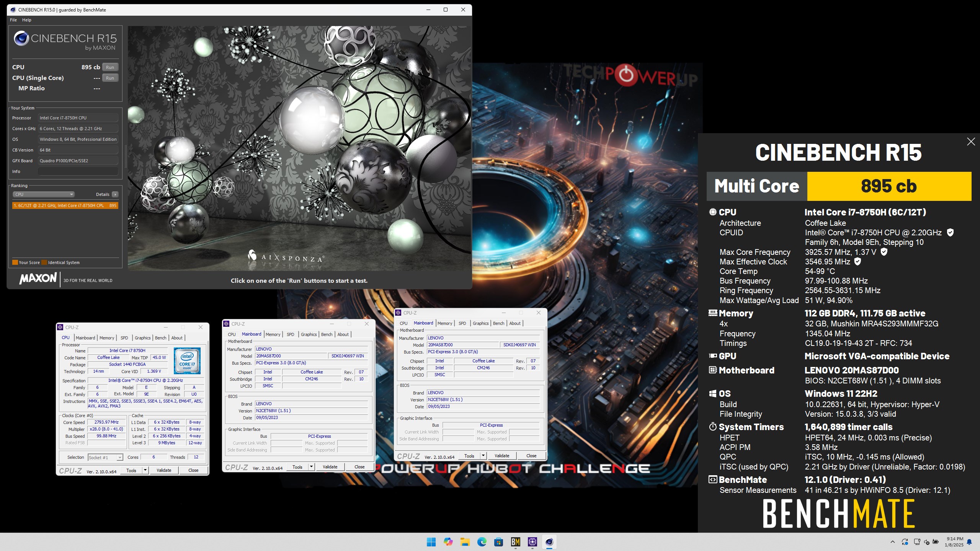
Task: Open SPD tab in right CPU-Z window
Action: pyautogui.click(x=462, y=323)
